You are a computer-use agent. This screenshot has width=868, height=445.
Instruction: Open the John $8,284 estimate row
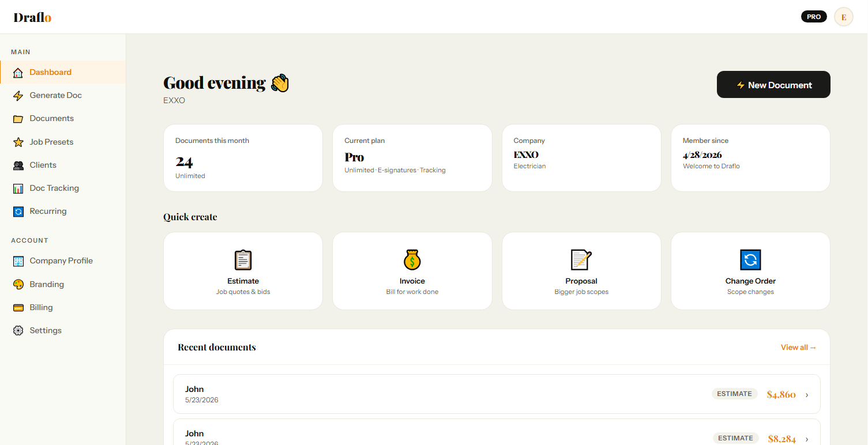pos(497,432)
